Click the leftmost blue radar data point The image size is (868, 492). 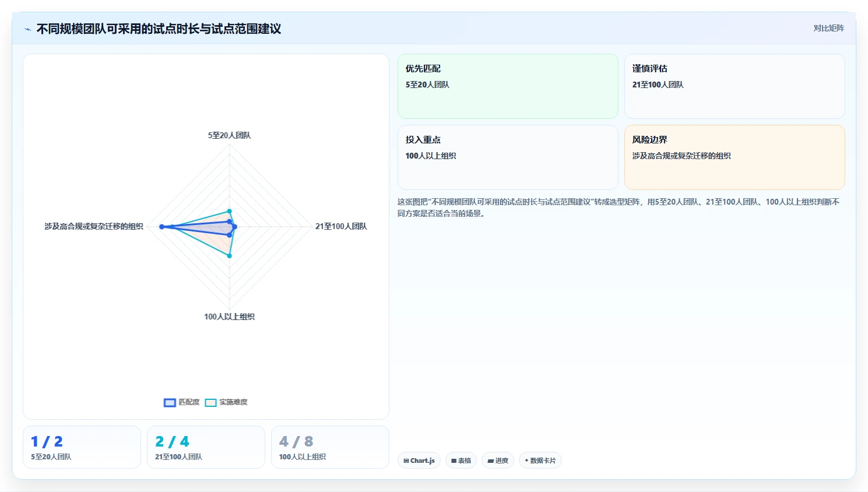coord(162,227)
